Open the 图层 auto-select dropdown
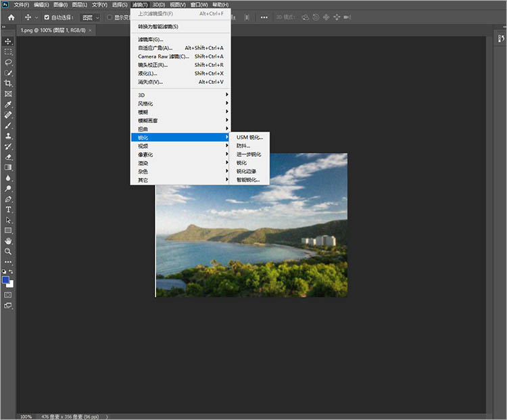 coord(91,18)
